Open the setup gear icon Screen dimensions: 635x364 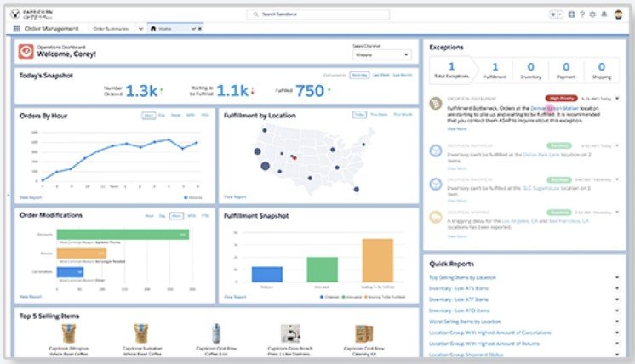pyautogui.click(x=592, y=14)
